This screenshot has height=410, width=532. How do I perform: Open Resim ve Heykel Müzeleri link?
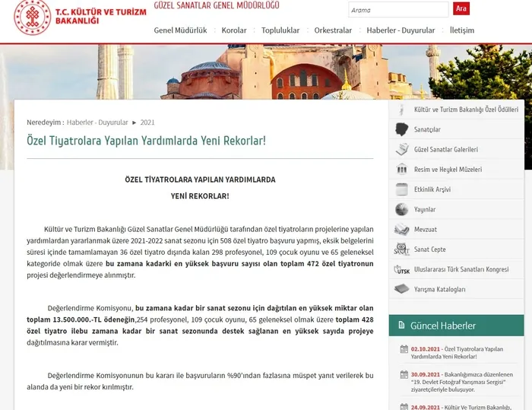[x=448, y=169]
